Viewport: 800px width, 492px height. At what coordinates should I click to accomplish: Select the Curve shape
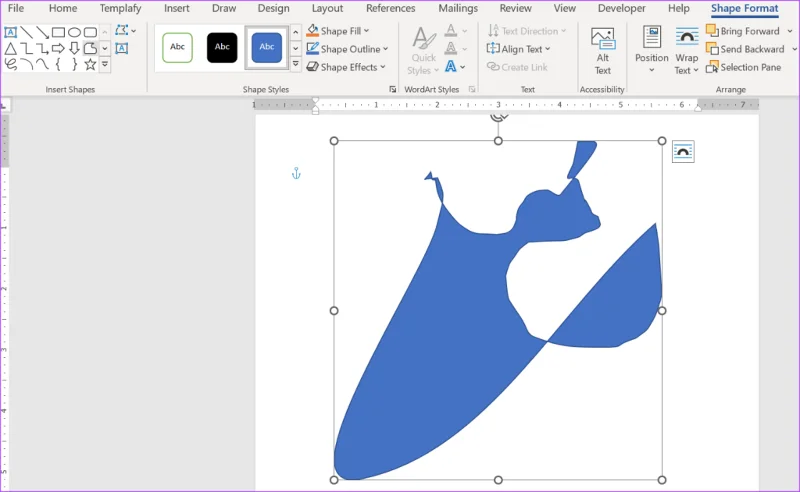[x=42, y=64]
